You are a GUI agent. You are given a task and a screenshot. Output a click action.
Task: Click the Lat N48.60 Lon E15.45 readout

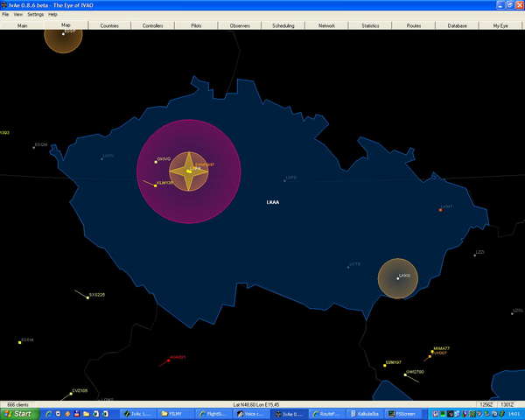(x=256, y=404)
